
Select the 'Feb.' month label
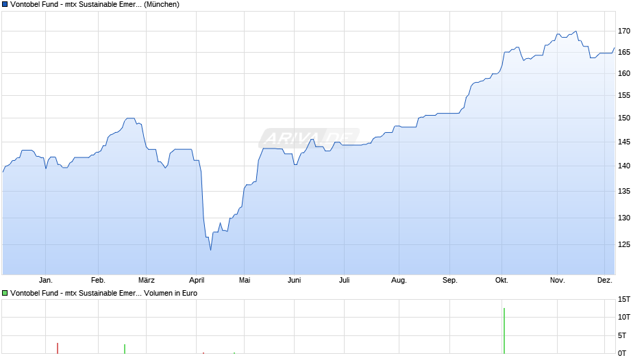98,280
